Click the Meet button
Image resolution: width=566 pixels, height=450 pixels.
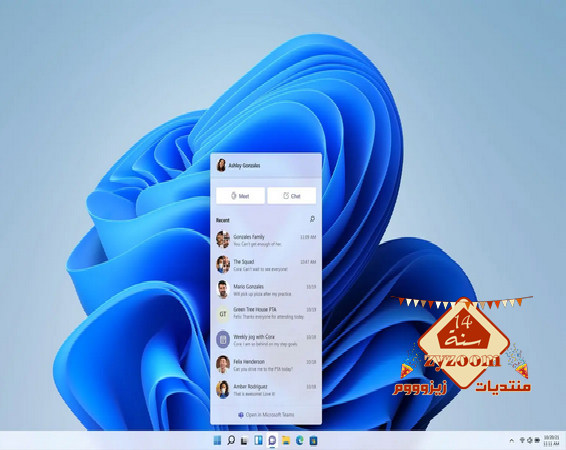point(240,196)
